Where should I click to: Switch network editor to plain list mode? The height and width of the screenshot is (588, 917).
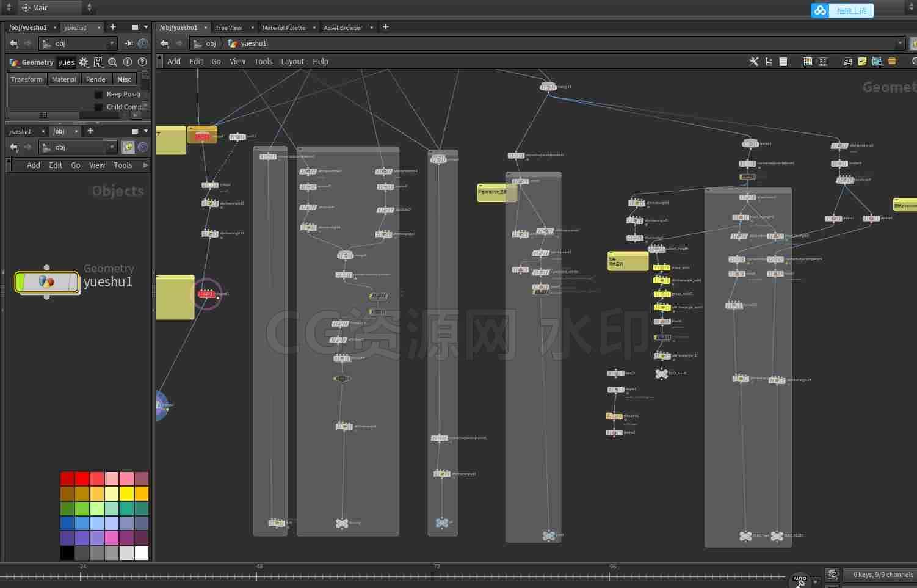click(783, 62)
